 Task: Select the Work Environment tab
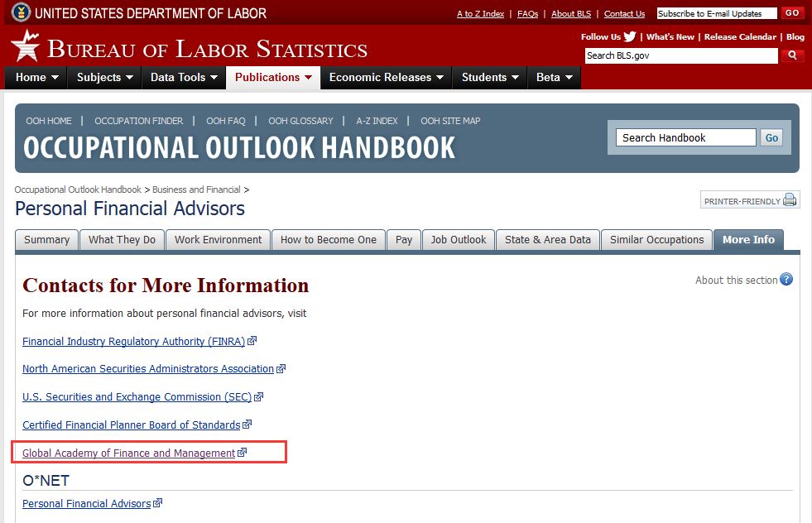click(x=218, y=240)
